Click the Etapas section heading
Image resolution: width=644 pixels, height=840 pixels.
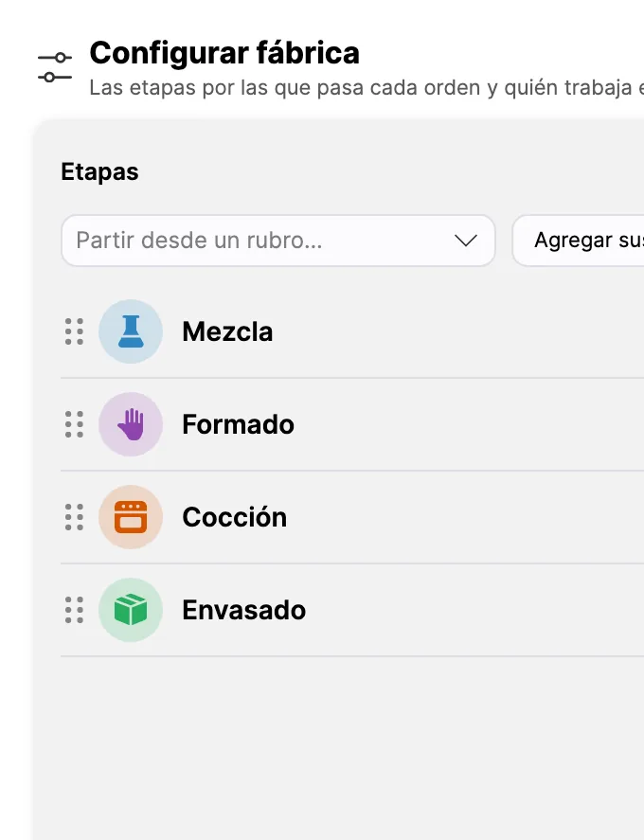pos(99,172)
